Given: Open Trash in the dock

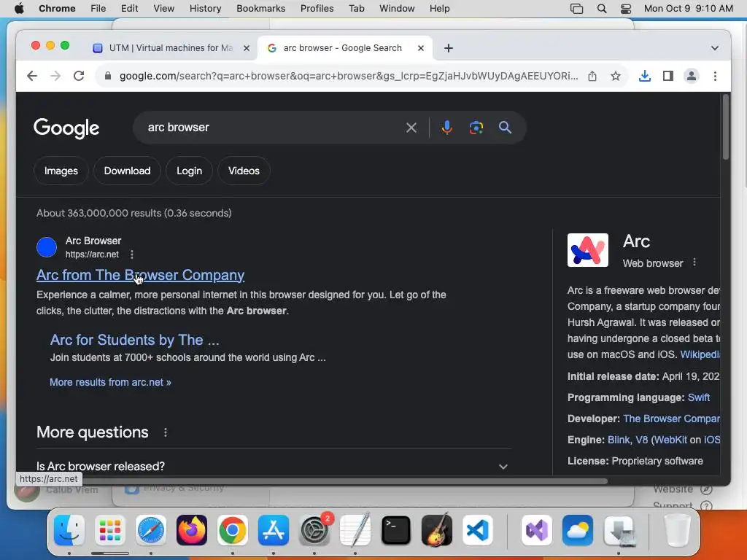Looking at the screenshot, I should point(677,530).
